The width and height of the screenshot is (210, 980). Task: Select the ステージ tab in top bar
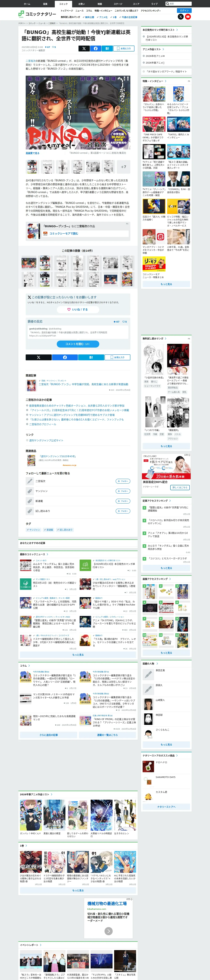point(118,4)
